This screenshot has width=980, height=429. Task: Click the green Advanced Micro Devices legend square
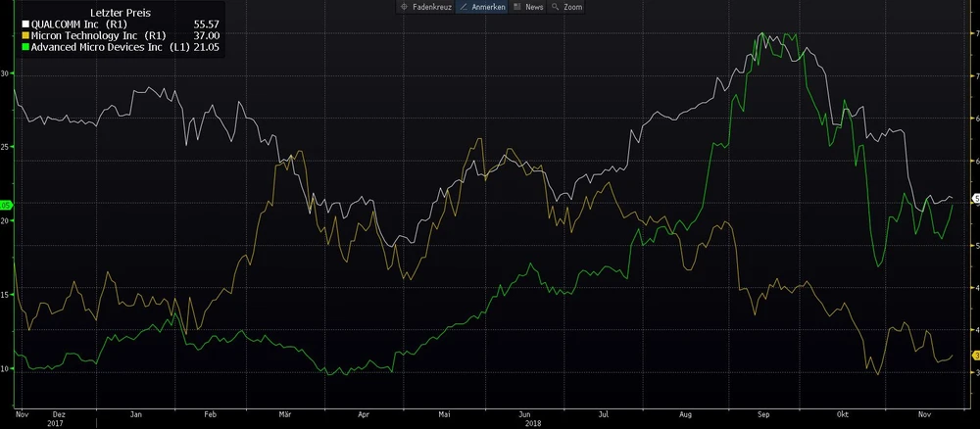(x=26, y=46)
